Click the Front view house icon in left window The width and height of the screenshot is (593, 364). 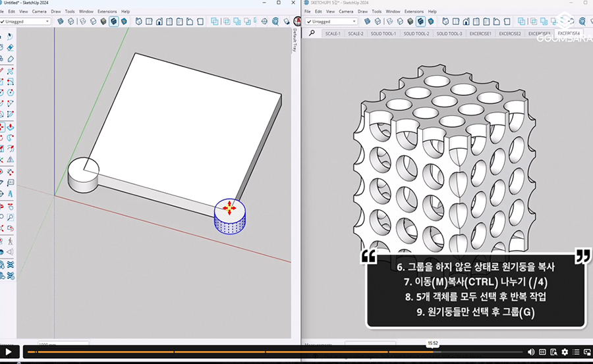[159, 21]
